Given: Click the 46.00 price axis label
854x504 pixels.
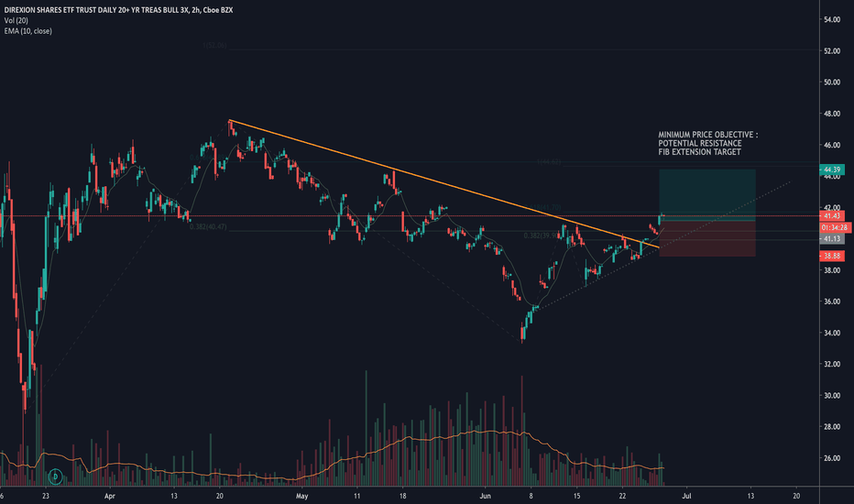Looking at the screenshot, I should click(832, 145).
